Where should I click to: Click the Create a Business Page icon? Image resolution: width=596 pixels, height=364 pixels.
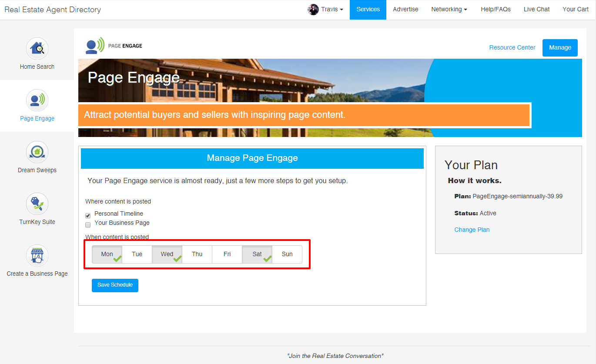tap(37, 255)
